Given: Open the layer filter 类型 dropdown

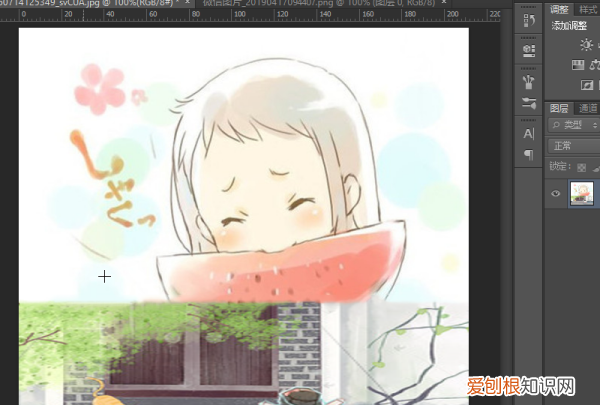Looking at the screenshot, I should click(x=576, y=126).
